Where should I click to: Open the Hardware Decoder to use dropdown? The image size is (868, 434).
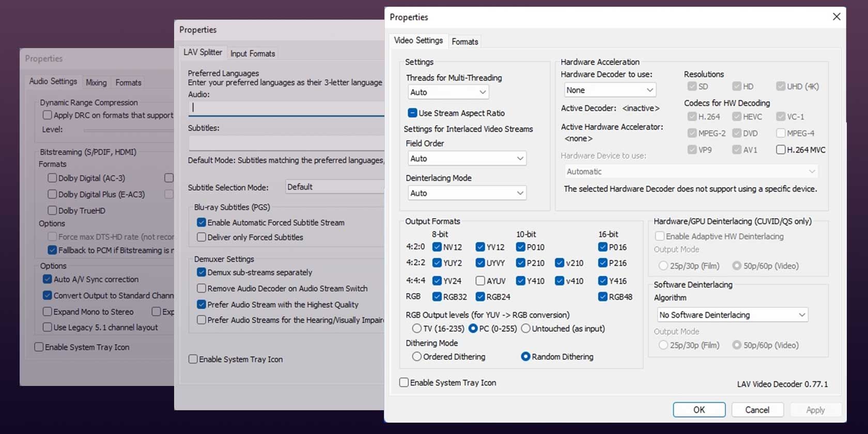[610, 90]
